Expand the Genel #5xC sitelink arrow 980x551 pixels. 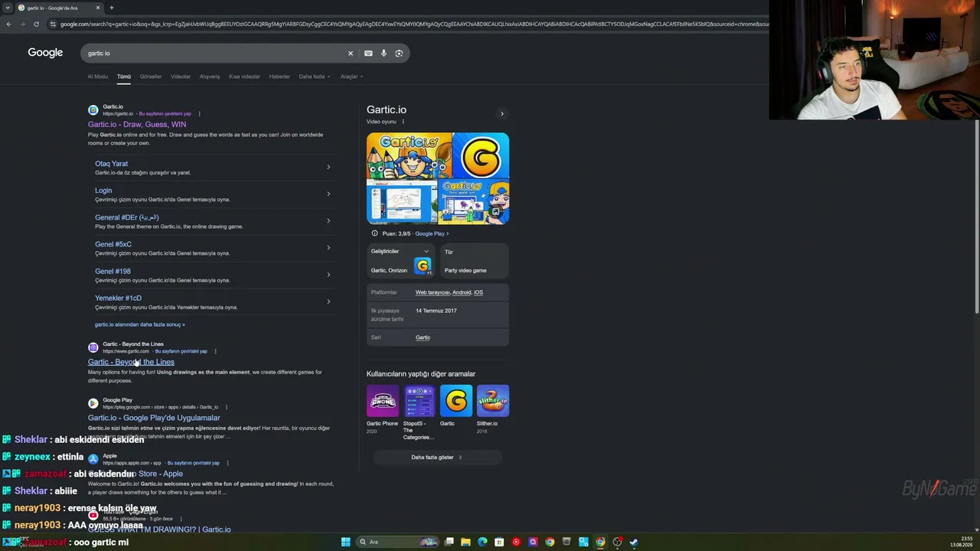328,247
